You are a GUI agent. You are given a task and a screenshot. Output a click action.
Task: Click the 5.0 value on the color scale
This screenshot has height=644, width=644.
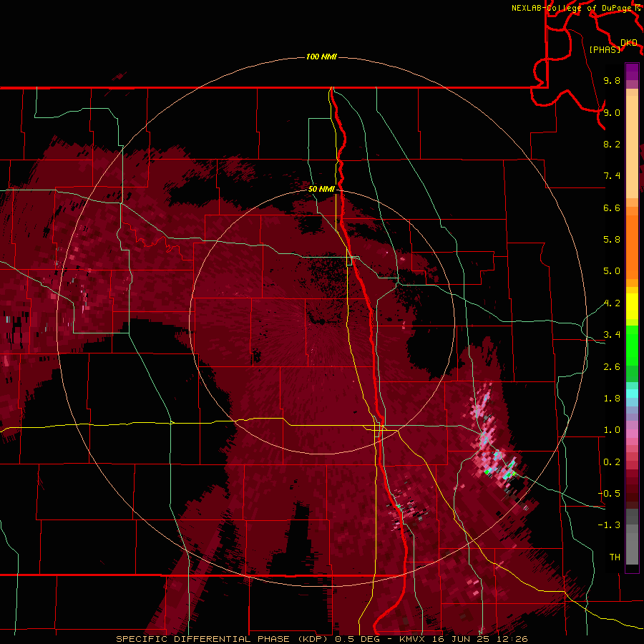(x=612, y=271)
